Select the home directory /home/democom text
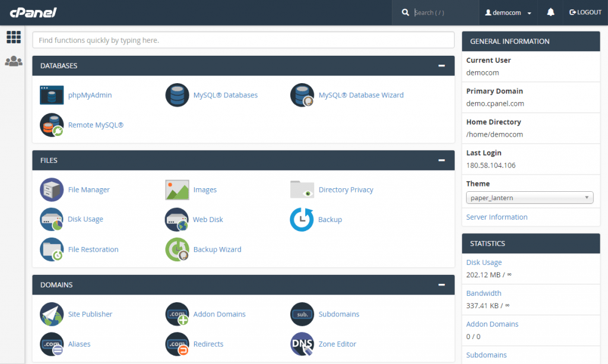Screen dimensions: 608x364 [495, 135]
